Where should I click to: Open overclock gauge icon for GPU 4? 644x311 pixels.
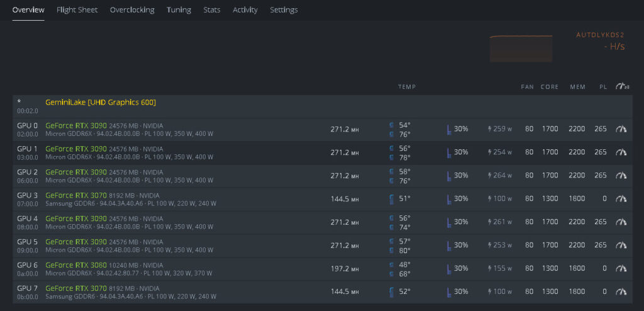(621, 222)
